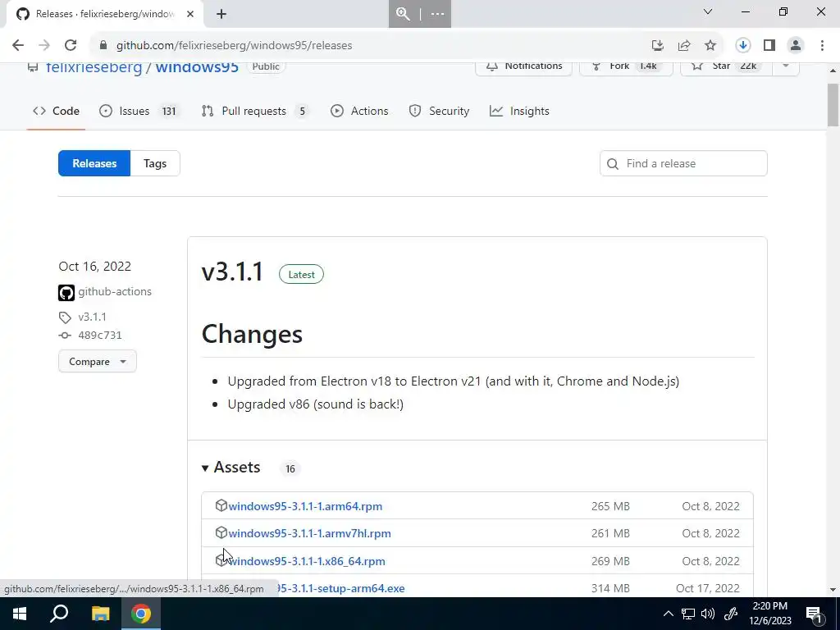The width and height of the screenshot is (840, 630).
Task: Click the scrollbar down arrow
Action: pos(833,590)
